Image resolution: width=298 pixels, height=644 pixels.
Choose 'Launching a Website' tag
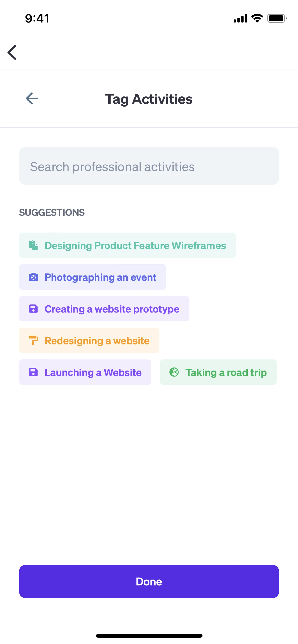click(x=93, y=372)
